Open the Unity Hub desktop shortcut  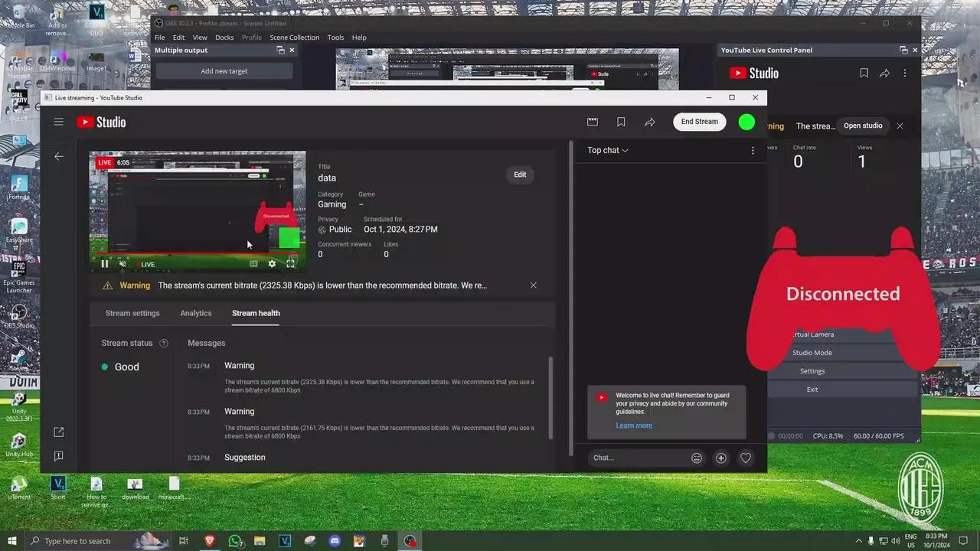19,445
